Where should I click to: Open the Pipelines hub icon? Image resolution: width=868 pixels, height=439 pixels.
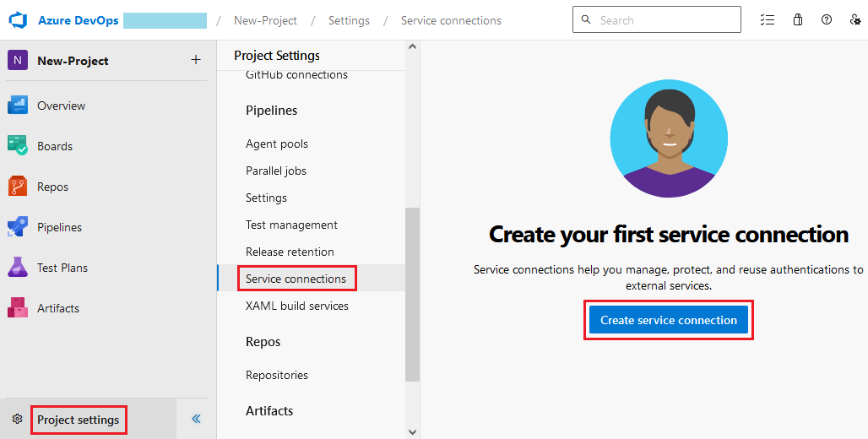pos(18,227)
